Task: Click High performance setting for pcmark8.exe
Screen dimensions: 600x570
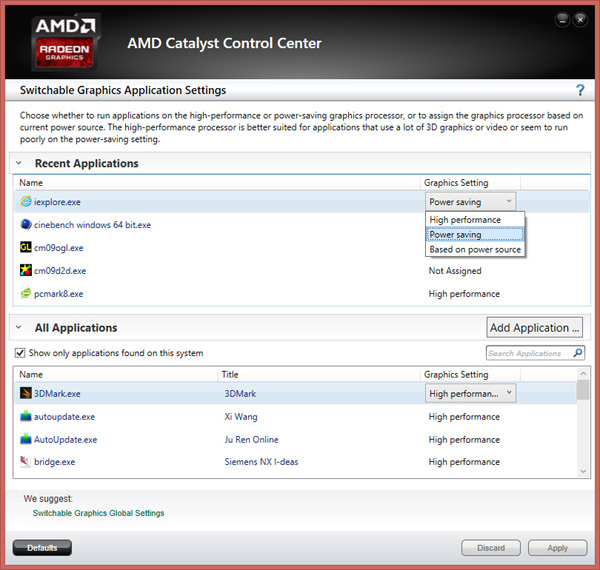Action: click(464, 294)
